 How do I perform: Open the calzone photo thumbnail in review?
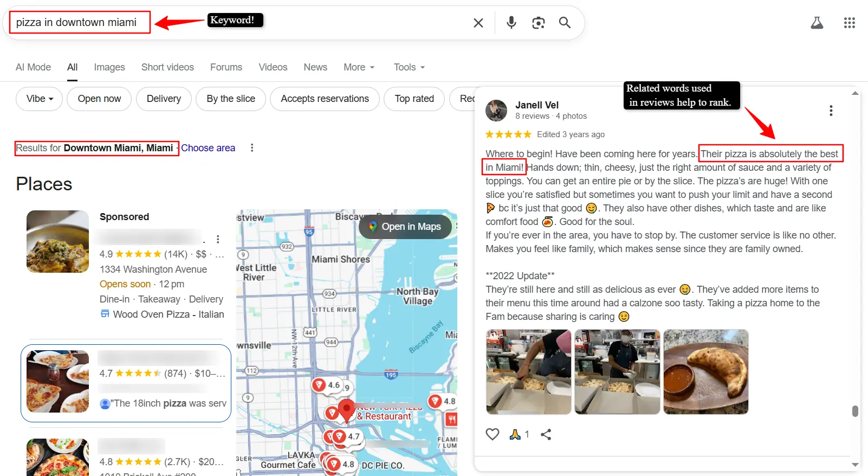705,372
